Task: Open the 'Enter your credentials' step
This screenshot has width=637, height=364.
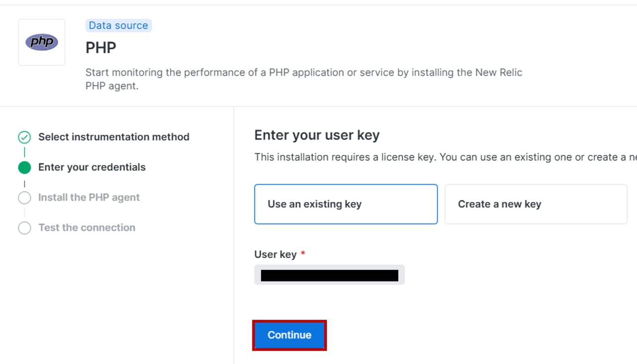Action: point(92,167)
